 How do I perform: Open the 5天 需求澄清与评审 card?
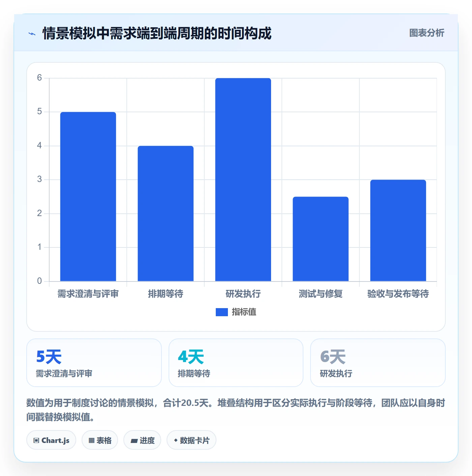click(94, 363)
